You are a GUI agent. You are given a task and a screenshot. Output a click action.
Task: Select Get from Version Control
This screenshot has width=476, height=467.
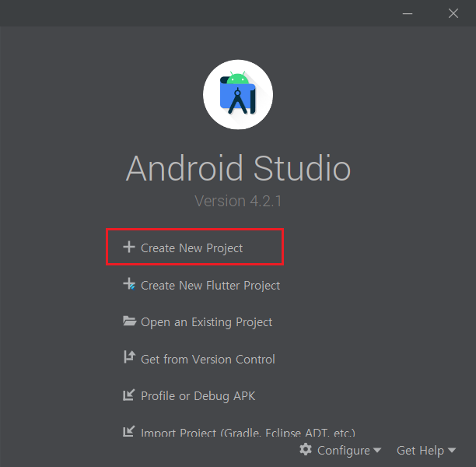208,360
